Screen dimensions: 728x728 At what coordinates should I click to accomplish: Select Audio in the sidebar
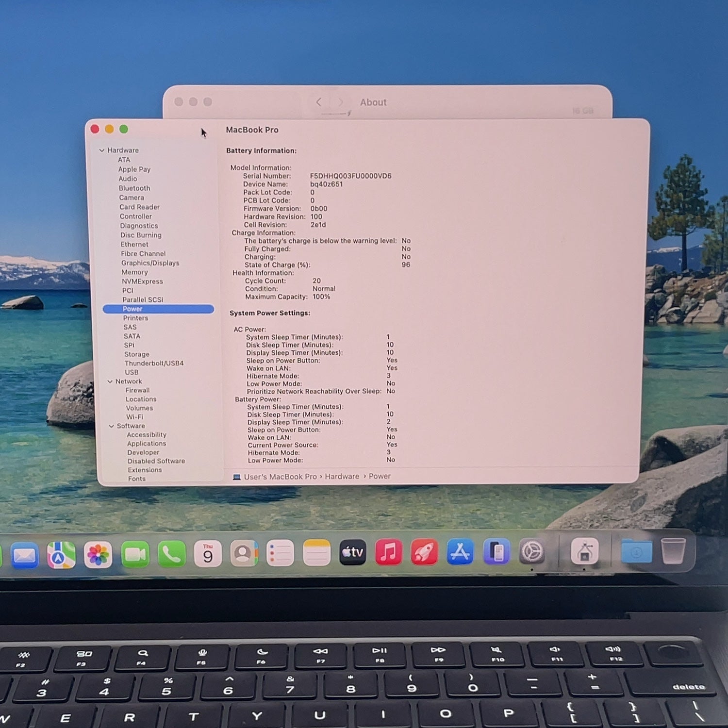coord(128,179)
